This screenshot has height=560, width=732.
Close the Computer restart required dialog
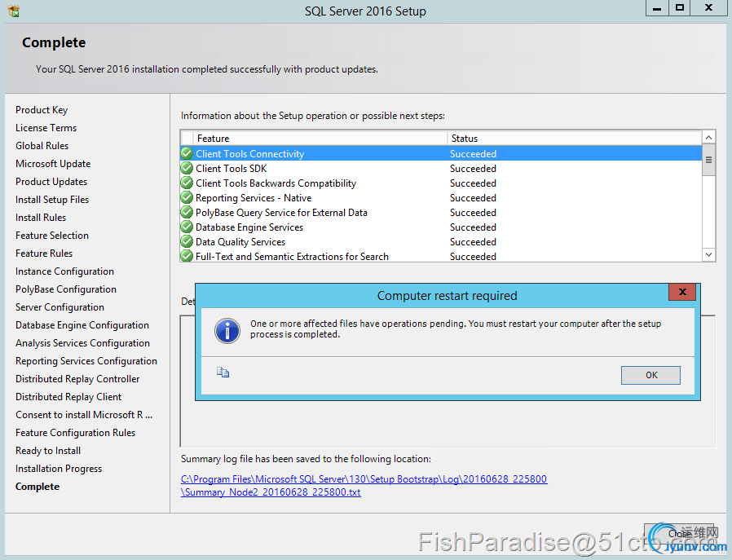coord(682,292)
